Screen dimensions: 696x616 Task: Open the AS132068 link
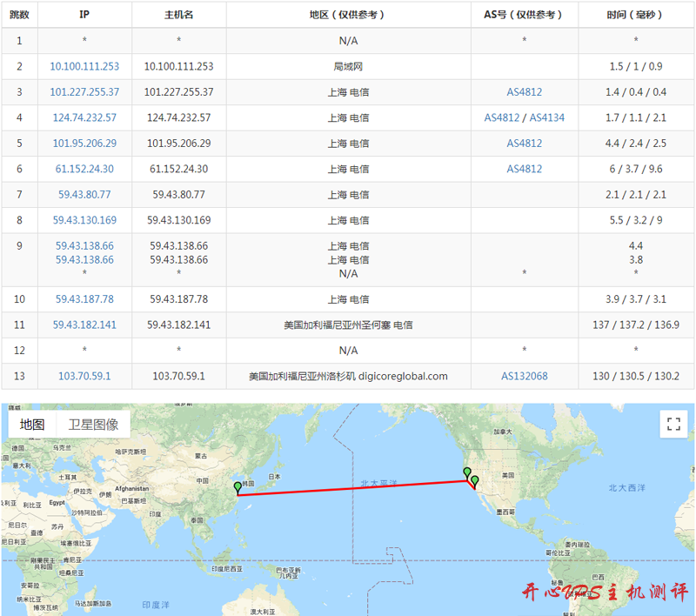525,376
